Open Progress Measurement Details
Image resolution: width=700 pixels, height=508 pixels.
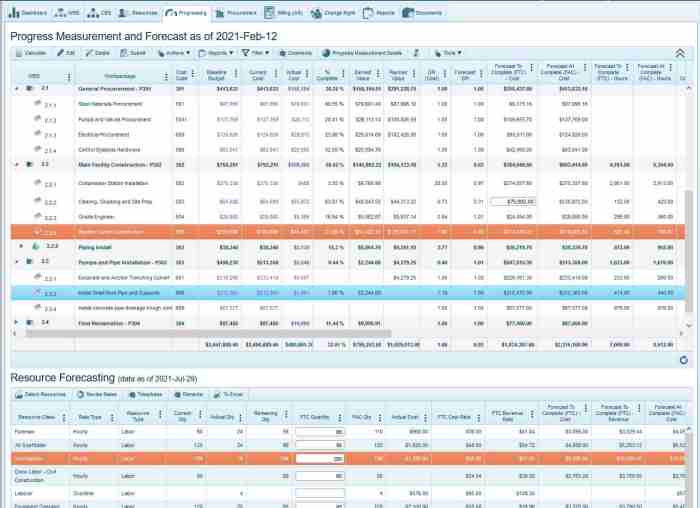(362, 53)
